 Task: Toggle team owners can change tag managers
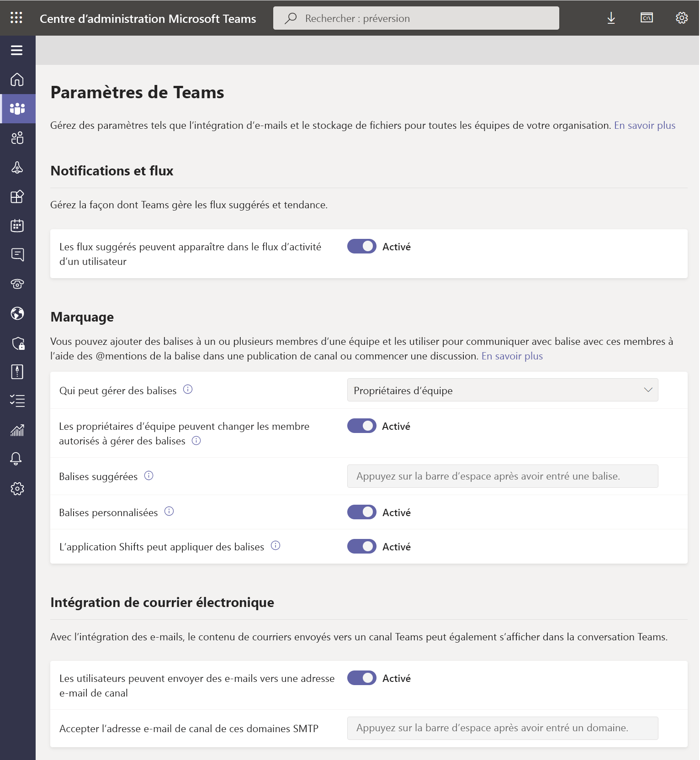[362, 426]
